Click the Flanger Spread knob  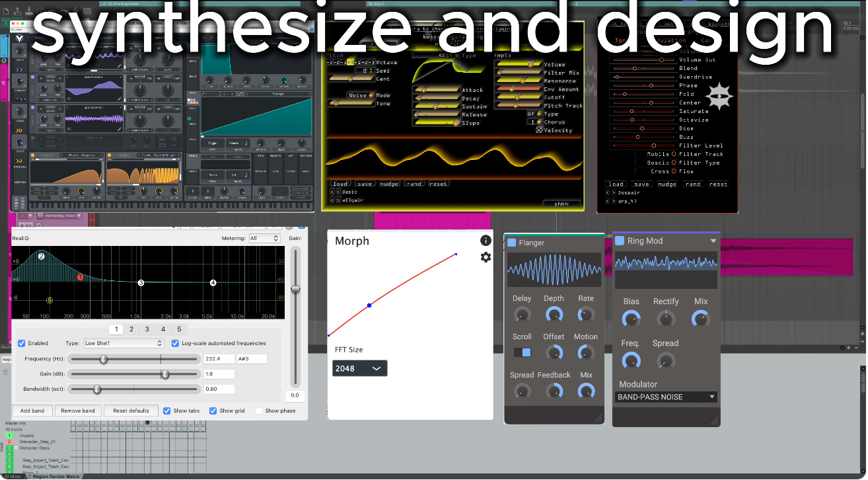tap(522, 391)
